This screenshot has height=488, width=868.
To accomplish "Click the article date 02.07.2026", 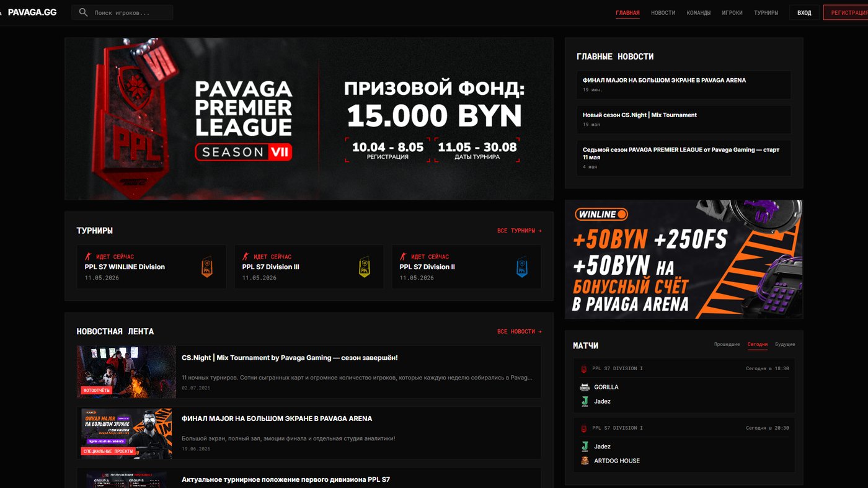I will (x=196, y=388).
